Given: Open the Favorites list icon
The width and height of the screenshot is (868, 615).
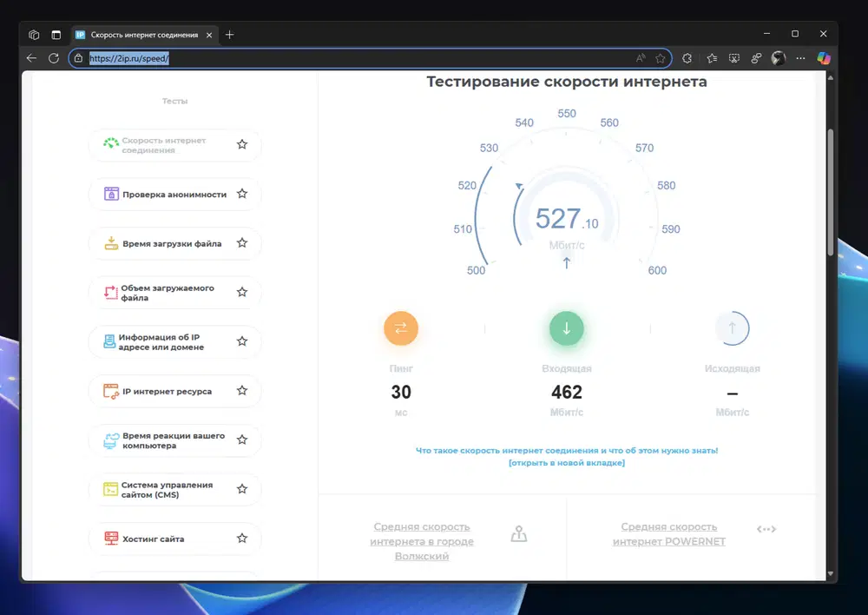Looking at the screenshot, I should point(712,58).
